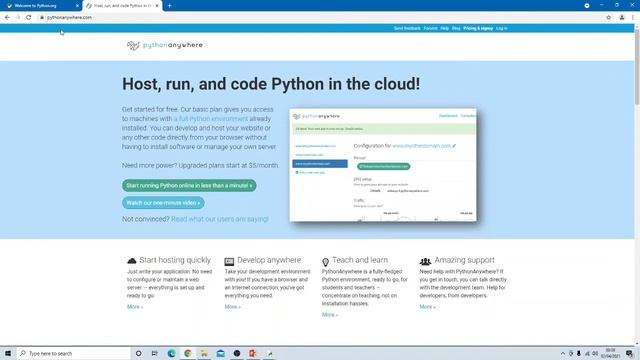
Task: Open a new browser tab
Action: (169, 6)
